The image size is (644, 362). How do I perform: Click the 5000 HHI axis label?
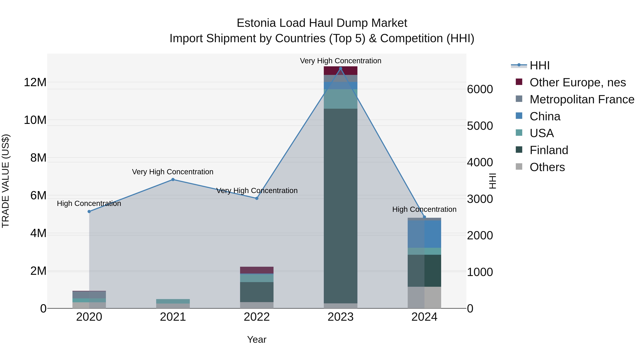[x=480, y=126]
